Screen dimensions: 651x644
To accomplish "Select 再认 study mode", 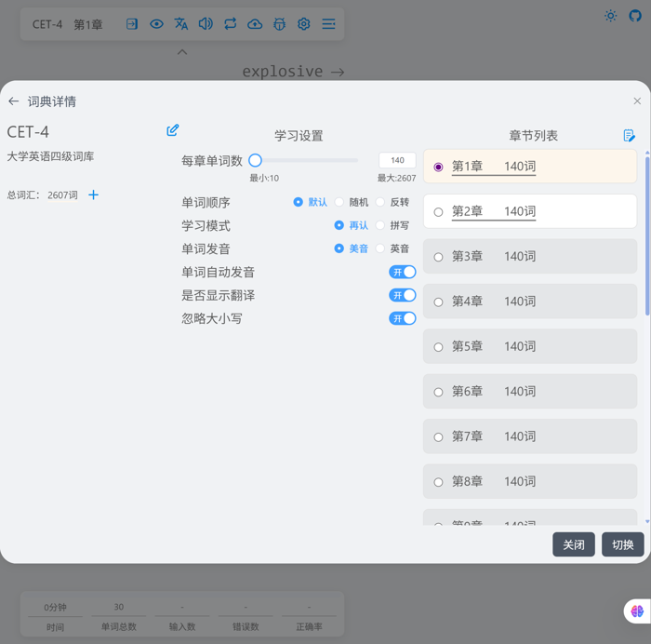I will coord(352,225).
